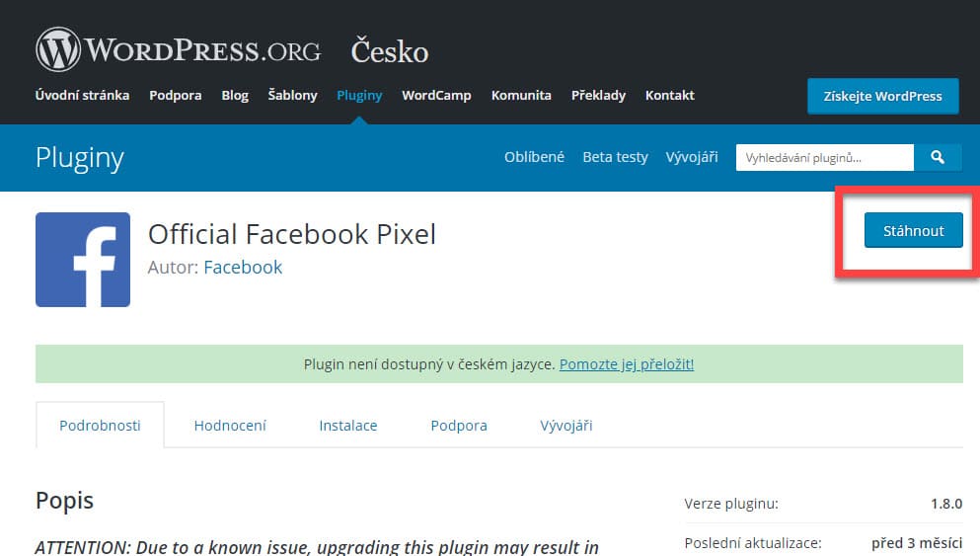Open the Beta testy link
The width and height of the screenshot is (980, 556).
coord(615,157)
